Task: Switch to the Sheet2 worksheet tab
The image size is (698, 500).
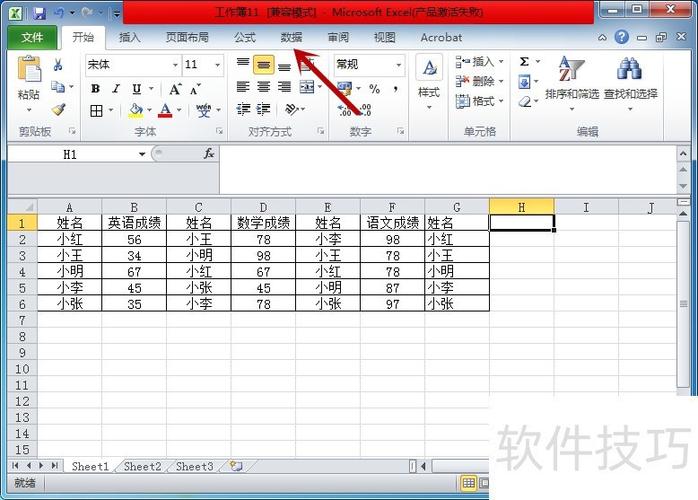Action: point(142,466)
